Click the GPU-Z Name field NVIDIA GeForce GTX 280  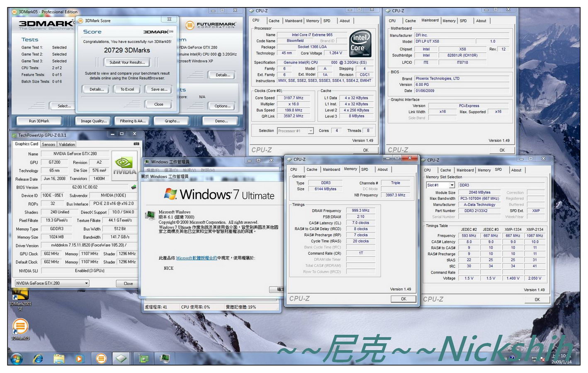pyautogui.click(x=75, y=154)
